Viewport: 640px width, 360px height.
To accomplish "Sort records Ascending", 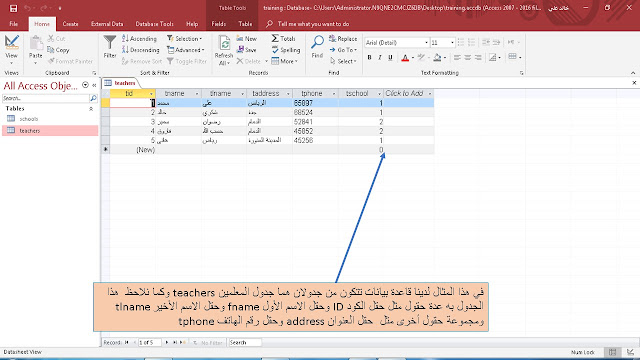I will 139,38.
